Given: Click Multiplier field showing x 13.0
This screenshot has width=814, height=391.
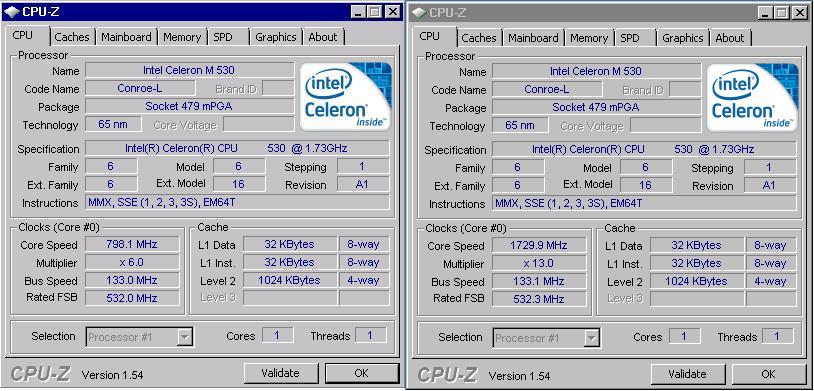Looking at the screenshot, I should coord(539,263).
